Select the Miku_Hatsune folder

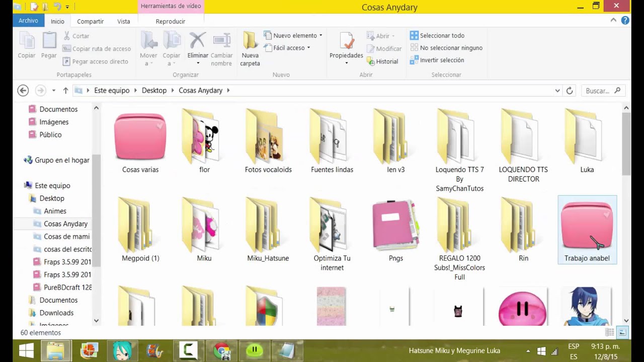click(x=268, y=230)
